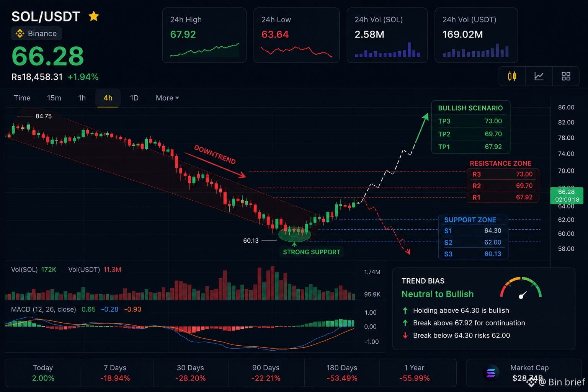
Task: Open the 24h High stat card
Action: [x=204, y=35]
